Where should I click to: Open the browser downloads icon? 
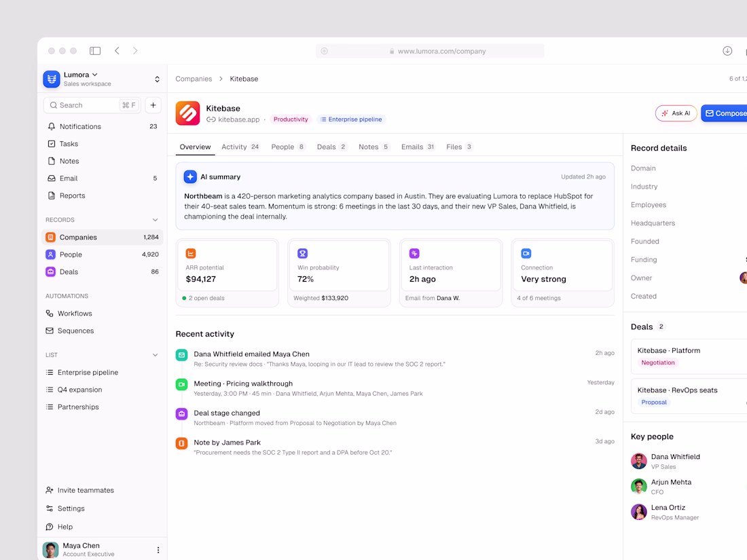pyautogui.click(x=727, y=51)
